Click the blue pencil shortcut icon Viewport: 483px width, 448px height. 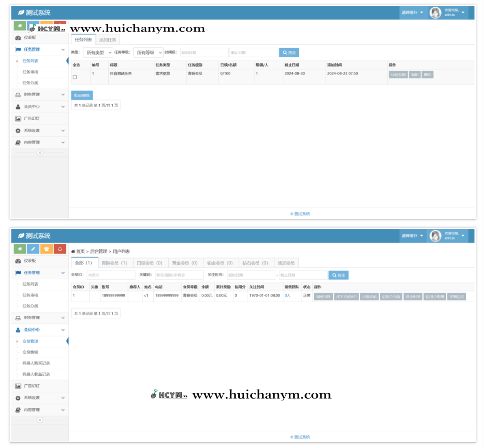point(33,249)
